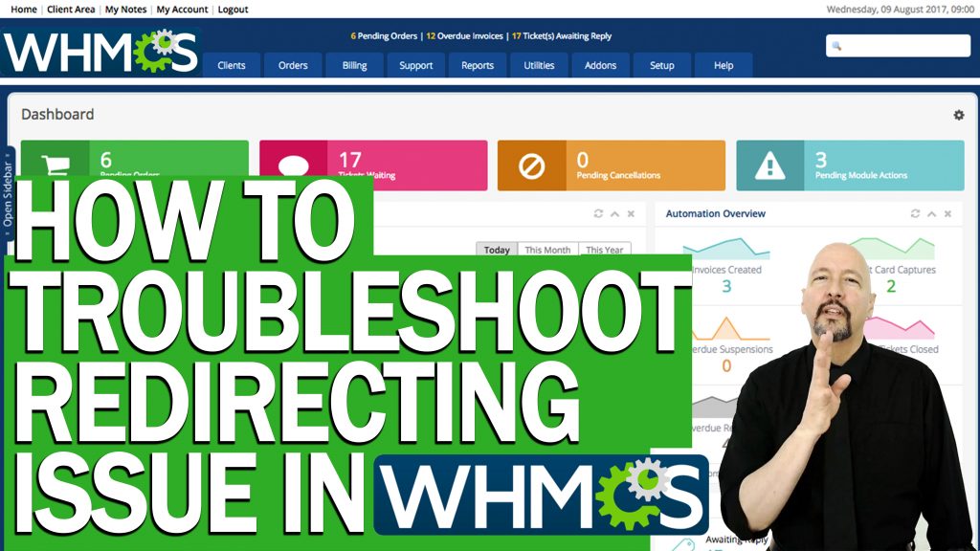Viewport: 980px width, 551px height.
Task: Click the Logout link
Action: click(233, 10)
